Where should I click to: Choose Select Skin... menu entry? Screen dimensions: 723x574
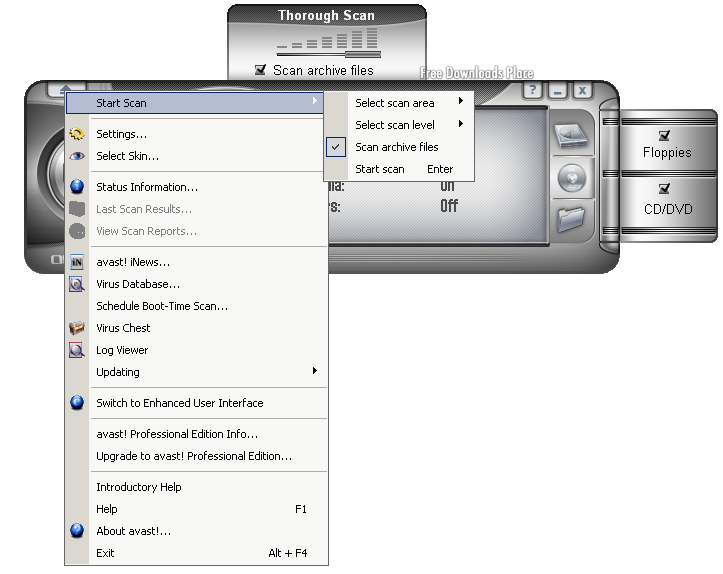(196, 156)
